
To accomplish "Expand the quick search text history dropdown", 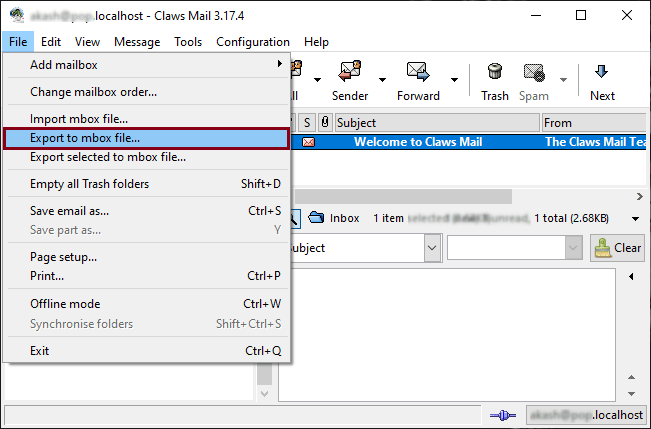I will coord(573,248).
